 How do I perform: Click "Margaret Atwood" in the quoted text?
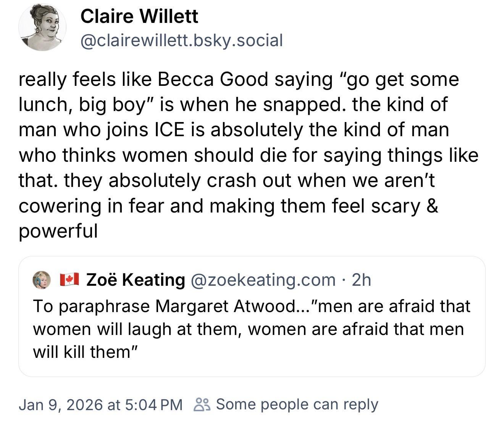click(225, 306)
